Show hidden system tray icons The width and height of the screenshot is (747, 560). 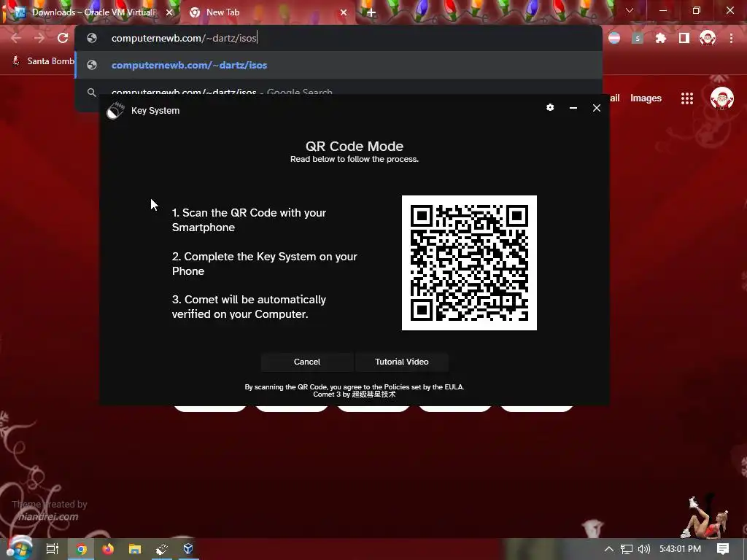pyautogui.click(x=608, y=549)
